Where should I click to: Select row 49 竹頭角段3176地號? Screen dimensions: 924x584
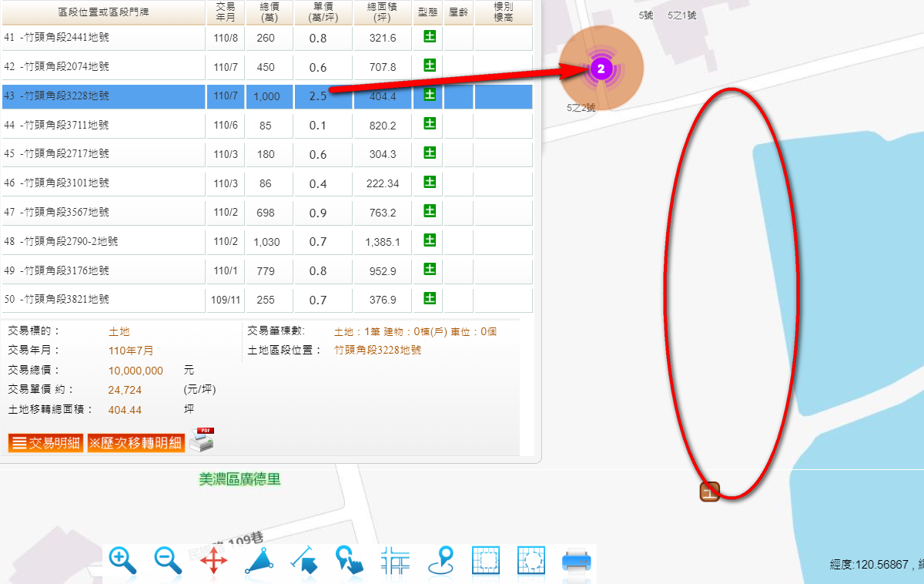pyautogui.click(x=267, y=271)
